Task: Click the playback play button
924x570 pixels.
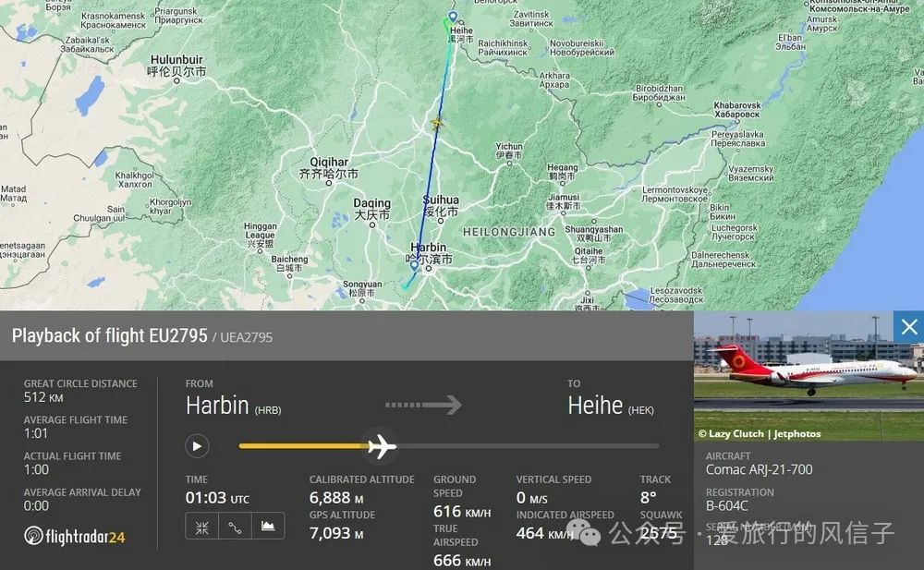Action: point(197,446)
